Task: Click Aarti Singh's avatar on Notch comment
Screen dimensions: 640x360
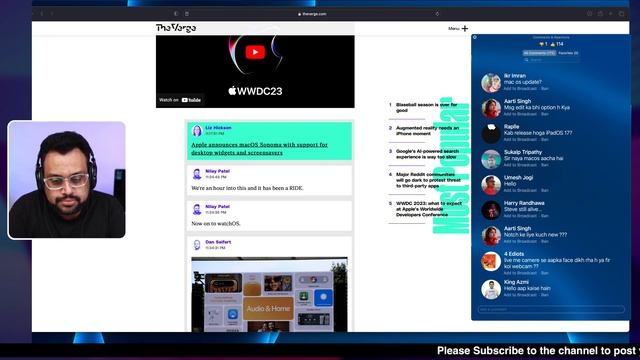Action: coord(491,236)
